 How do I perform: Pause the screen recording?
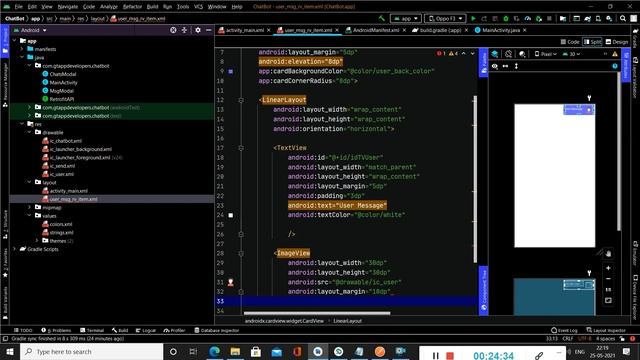pos(436,356)
